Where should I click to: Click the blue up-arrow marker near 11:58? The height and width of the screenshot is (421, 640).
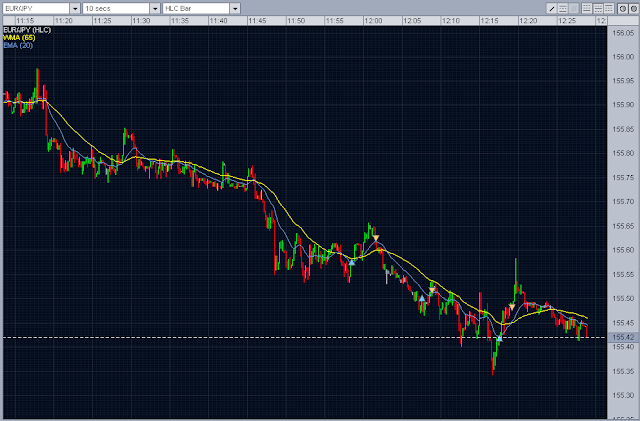point(352,262)
